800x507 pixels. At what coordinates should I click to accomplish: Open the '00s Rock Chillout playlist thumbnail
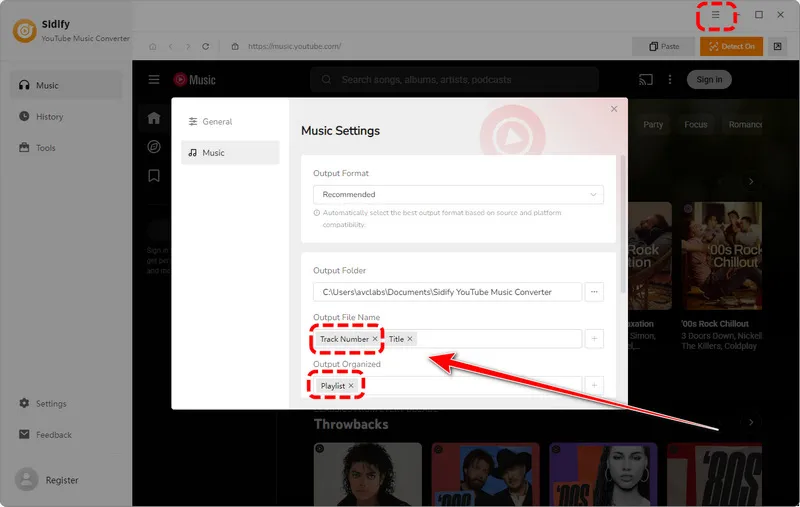pos(721,256)
